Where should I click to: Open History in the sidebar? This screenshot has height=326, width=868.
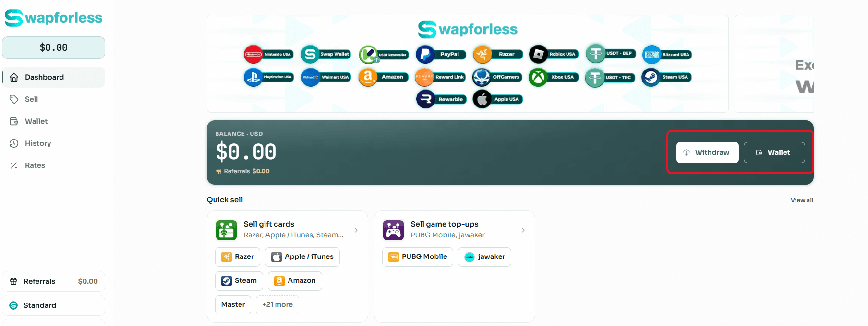tap(53, 143)
